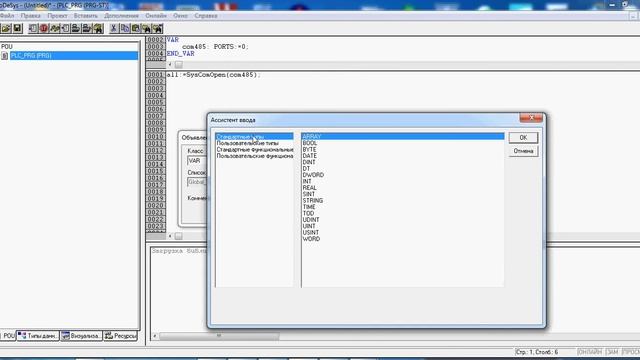Image resolution: width=640 pixels, height=360 pixels.
Task: Select PLC_PRG (PRG) in the POU tree
Action: (73, 56)
